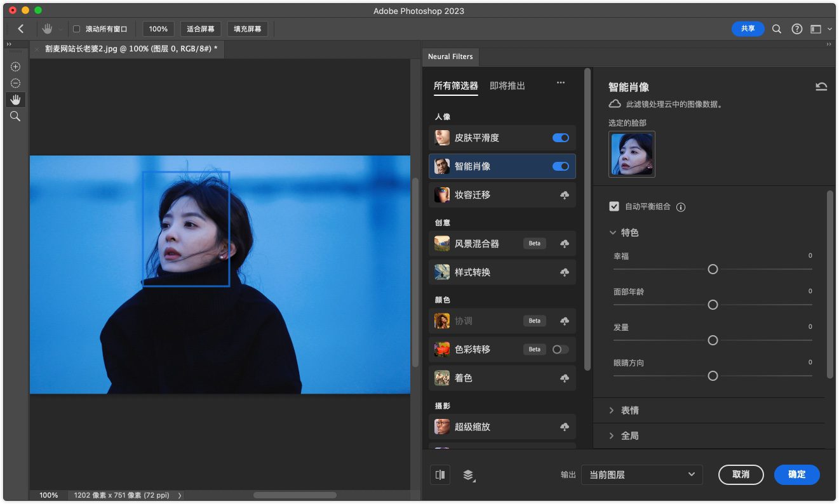Image resolution: width=839 pixels, height=504 pixels.
Task: Click the 适合屏幕 button
Action: (201, 29)
